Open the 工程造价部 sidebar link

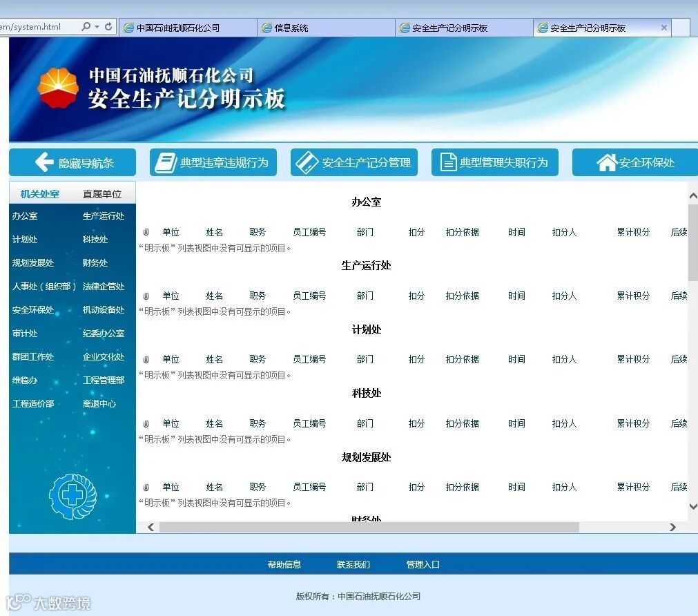coord(33,404)
